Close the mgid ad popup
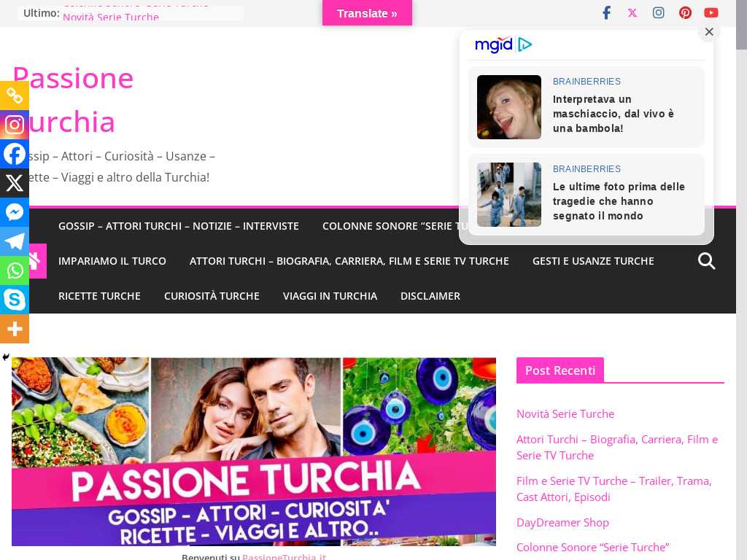The height and width of the screenshot is (560, 747). [709, 32]
